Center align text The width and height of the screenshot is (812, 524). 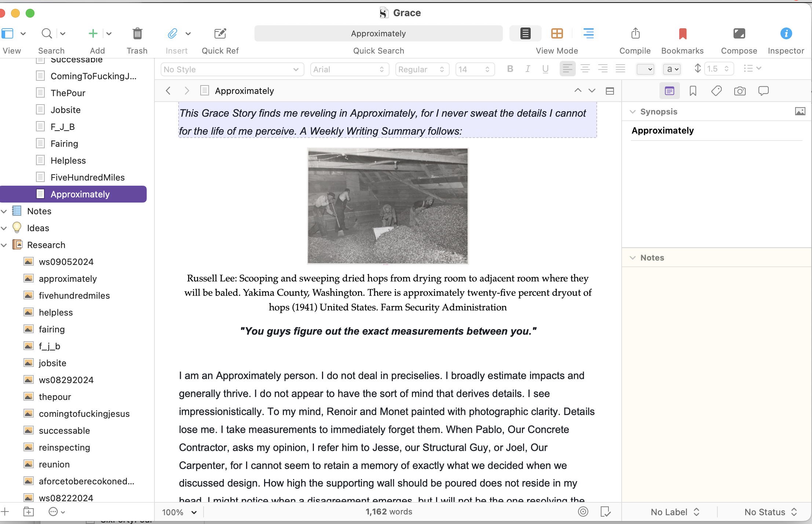click(x=585, y=69)
